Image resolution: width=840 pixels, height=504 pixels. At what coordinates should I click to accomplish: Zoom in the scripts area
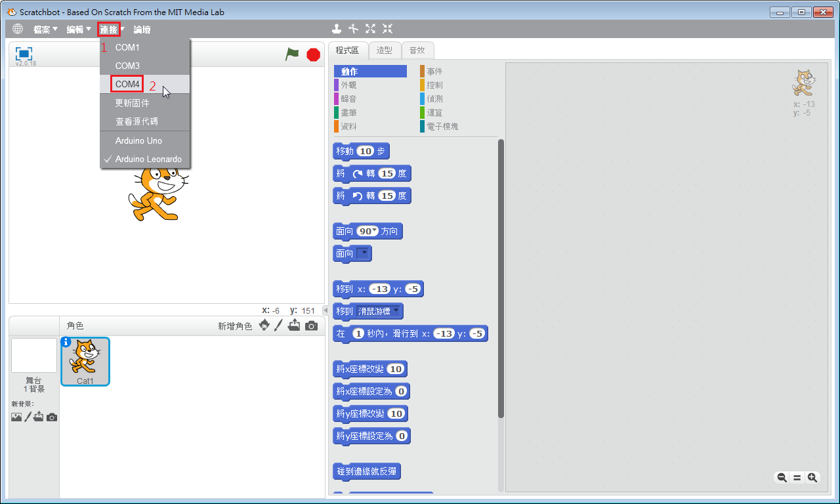(812, 478)
